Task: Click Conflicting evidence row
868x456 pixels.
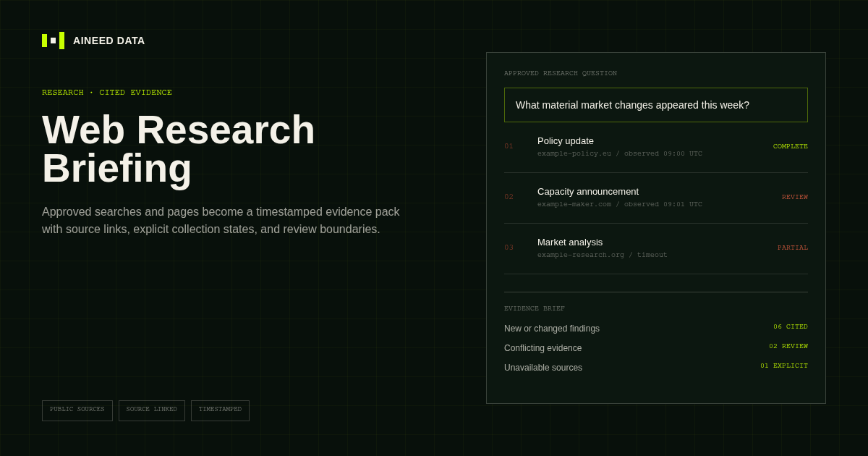Action: tap(656, 348)
